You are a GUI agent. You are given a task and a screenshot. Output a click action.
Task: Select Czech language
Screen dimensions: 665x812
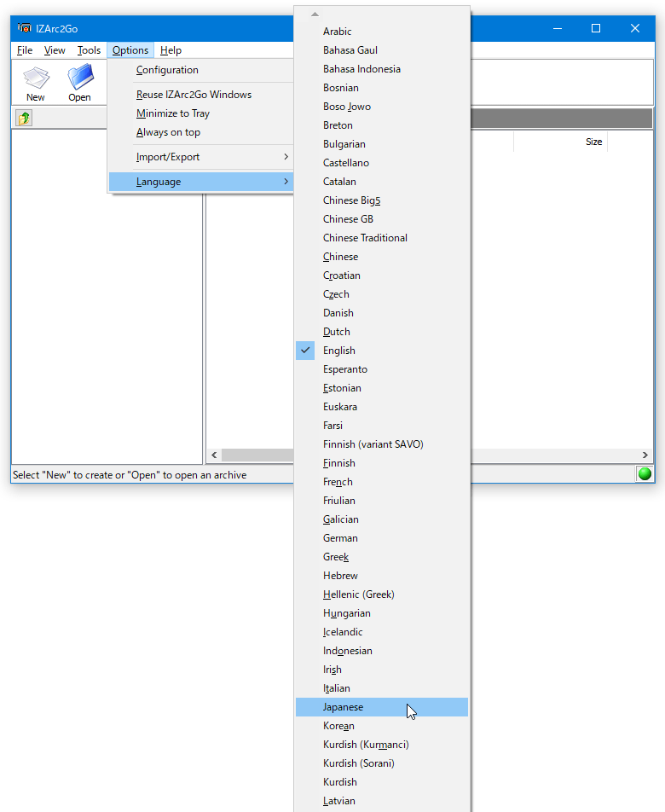(382, 294)
